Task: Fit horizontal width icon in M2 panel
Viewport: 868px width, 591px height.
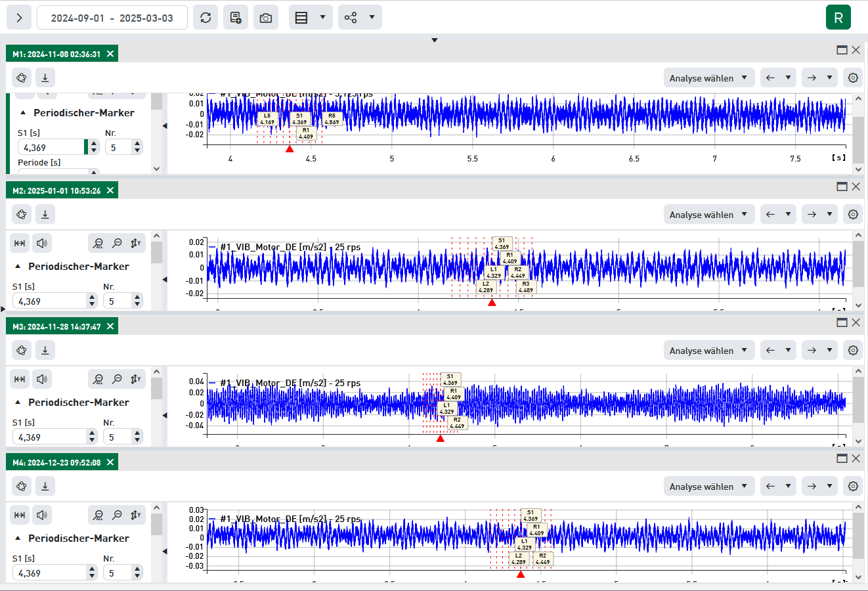Action: [20, 244]
